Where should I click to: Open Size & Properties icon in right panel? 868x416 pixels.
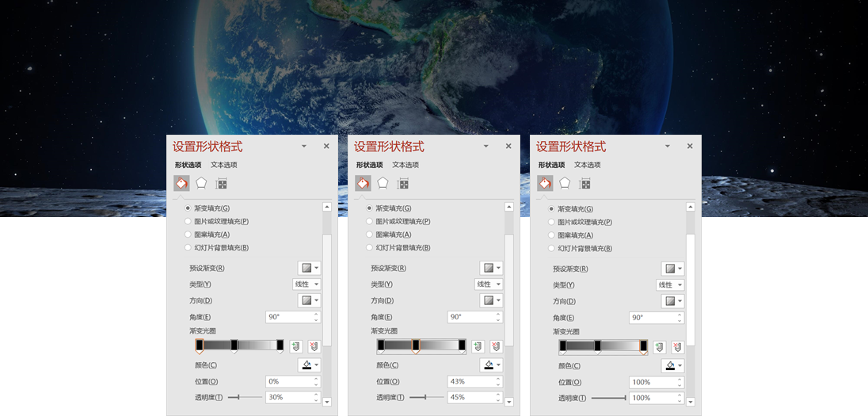pyautogui.click(x=584, y=183)
